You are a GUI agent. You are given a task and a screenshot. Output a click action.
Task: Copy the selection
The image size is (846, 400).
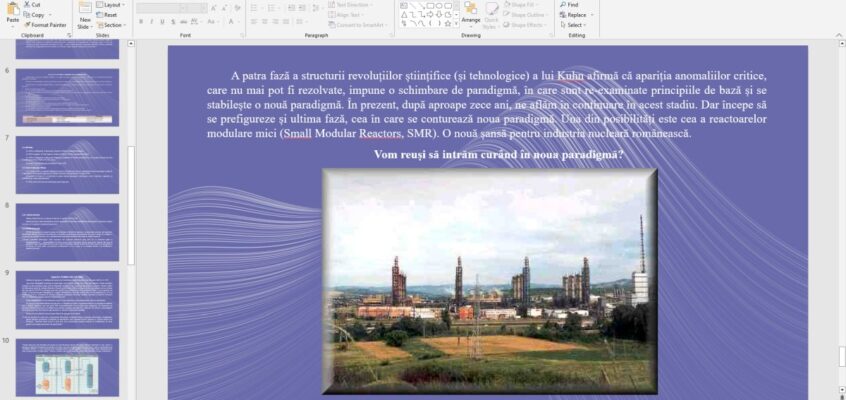pyautogui.click(x=34, y=15)
